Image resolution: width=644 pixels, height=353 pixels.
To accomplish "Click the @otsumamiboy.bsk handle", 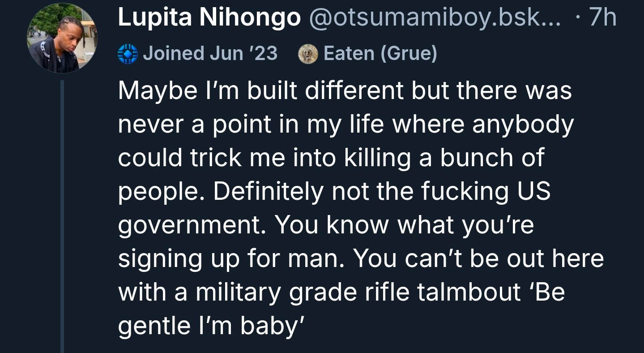I will tap(434, 18).
